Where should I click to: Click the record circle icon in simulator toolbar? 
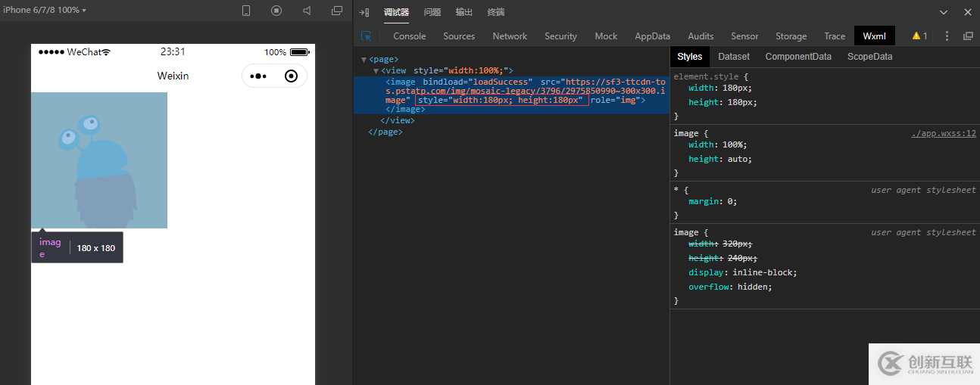(276, 11)
